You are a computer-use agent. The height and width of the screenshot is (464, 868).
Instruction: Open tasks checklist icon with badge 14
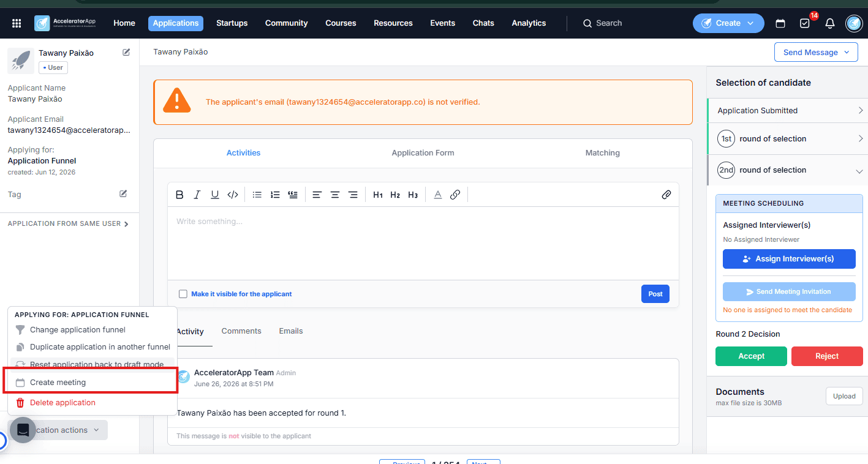(x=805, y=23)
